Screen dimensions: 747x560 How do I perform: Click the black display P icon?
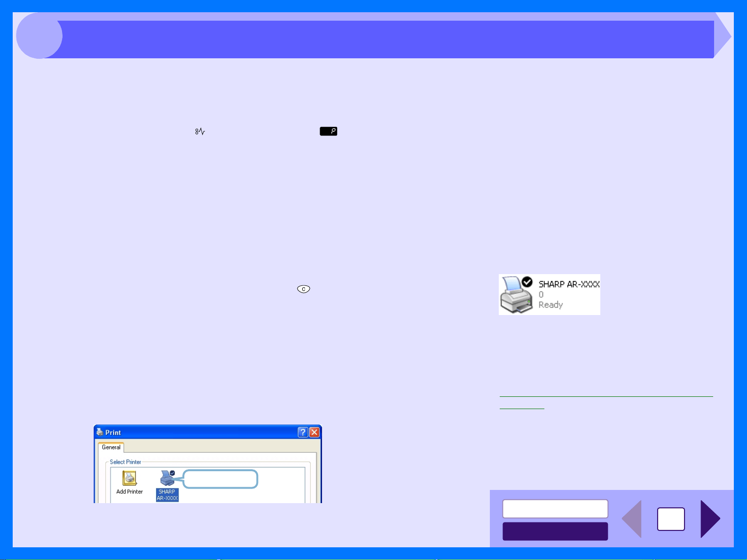coord(329,132)
